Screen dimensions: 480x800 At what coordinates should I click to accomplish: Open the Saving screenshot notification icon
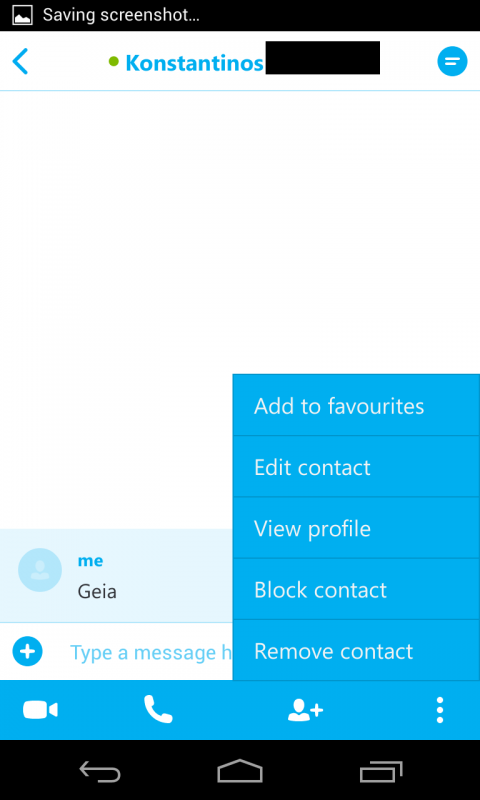[22, 15]
